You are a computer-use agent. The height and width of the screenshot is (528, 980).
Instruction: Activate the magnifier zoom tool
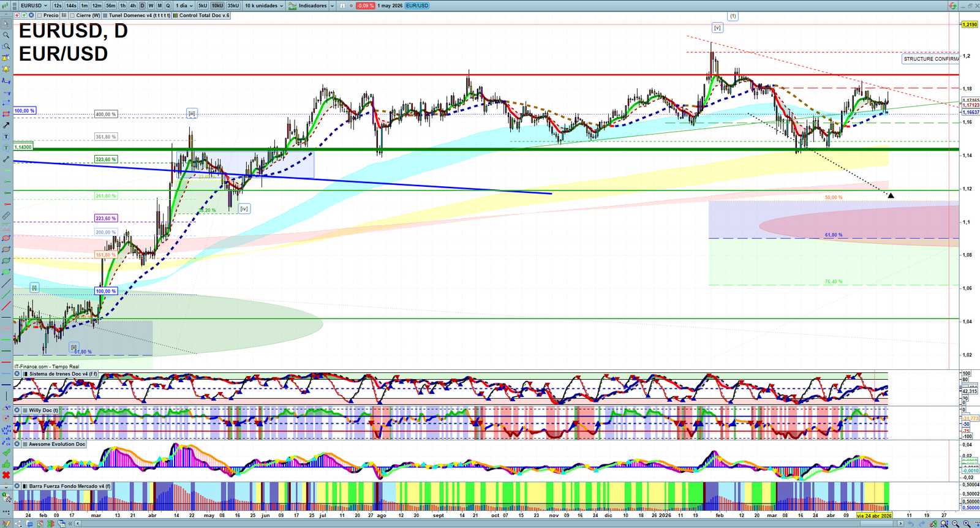pos(6,35)
